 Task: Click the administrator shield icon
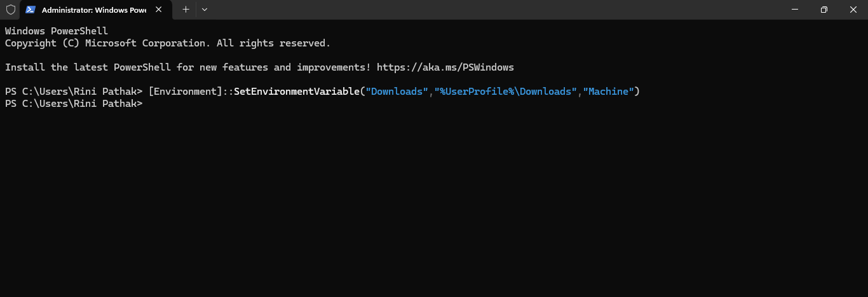click(10, 10)
